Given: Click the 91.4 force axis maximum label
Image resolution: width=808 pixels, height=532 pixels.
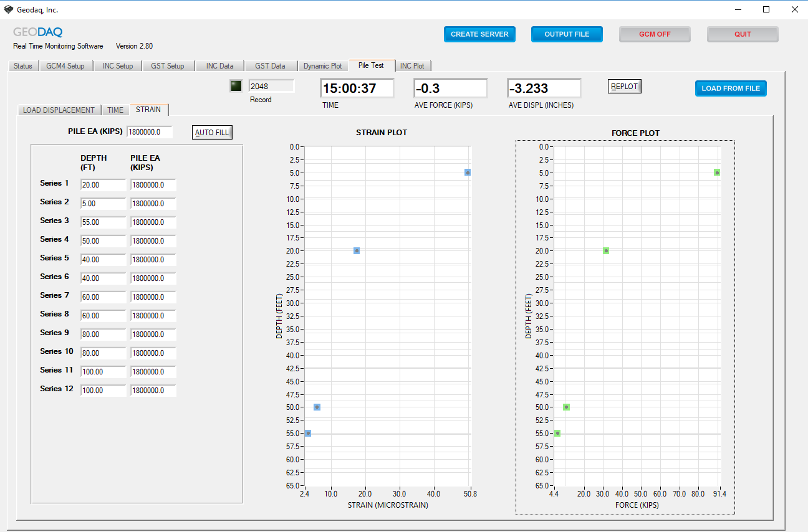Looking at the screenshot, I should tap(719, 494).
